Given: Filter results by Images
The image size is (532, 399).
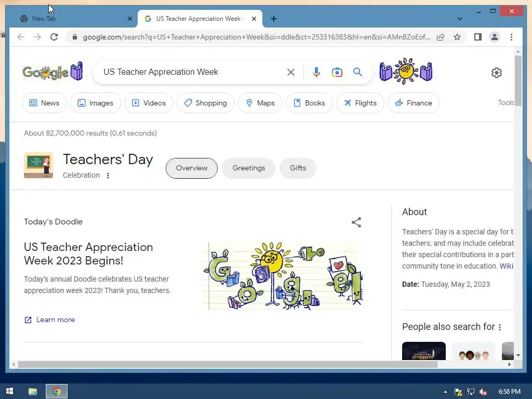Looking at the screenshot, I should [x=96, y=103].
